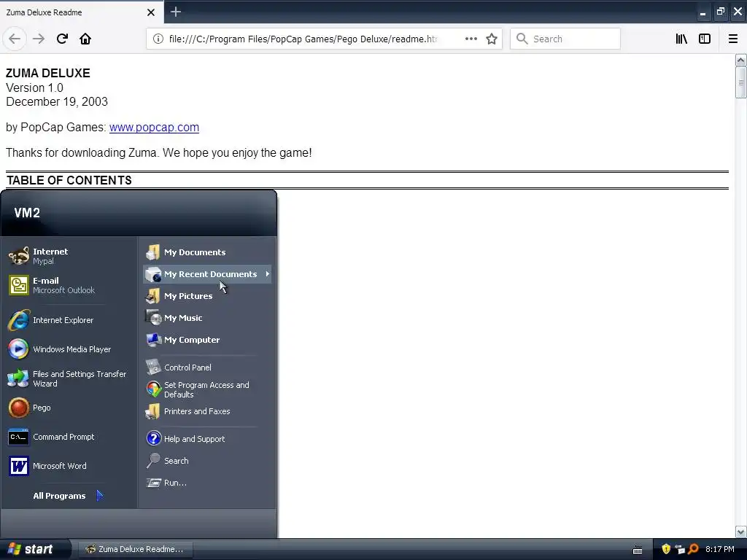Viewport: 747px width, 560px height.
Task: Open My Pictures folder
Action: tap(207, 296)
